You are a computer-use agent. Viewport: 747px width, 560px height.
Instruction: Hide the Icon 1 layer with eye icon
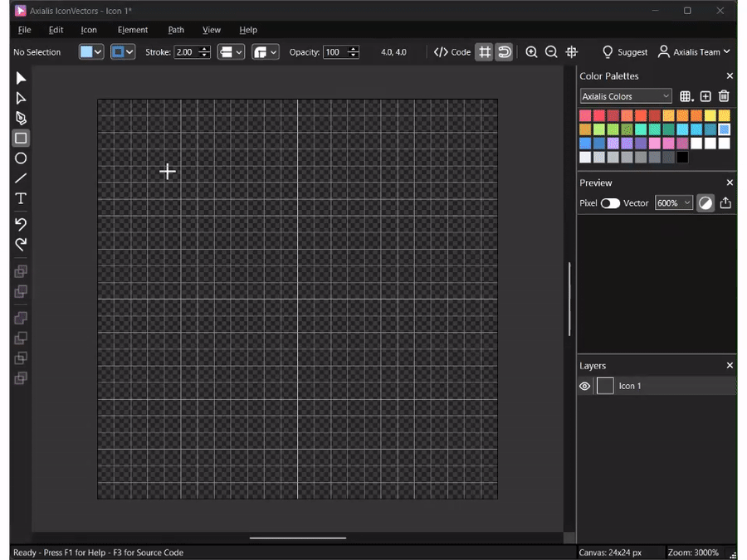pos(585,387)
